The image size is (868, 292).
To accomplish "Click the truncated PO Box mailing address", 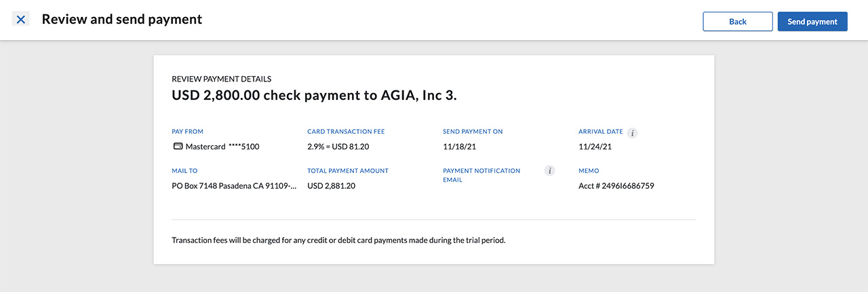I will 234,185.
